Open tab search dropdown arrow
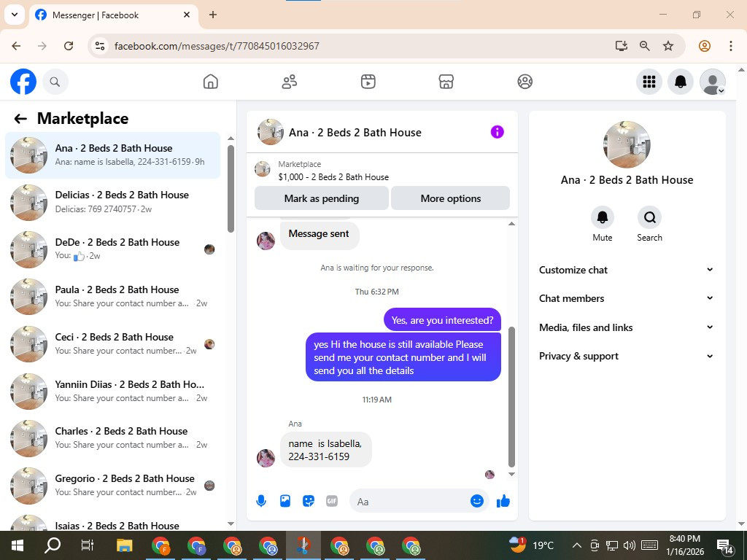This screenshot has width=747, height=560. 15,15
